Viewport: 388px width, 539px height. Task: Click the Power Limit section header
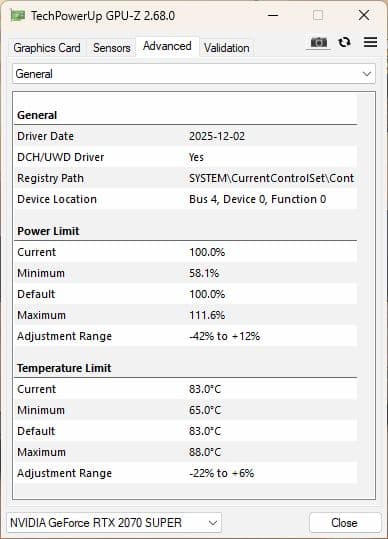pos(48,231)
